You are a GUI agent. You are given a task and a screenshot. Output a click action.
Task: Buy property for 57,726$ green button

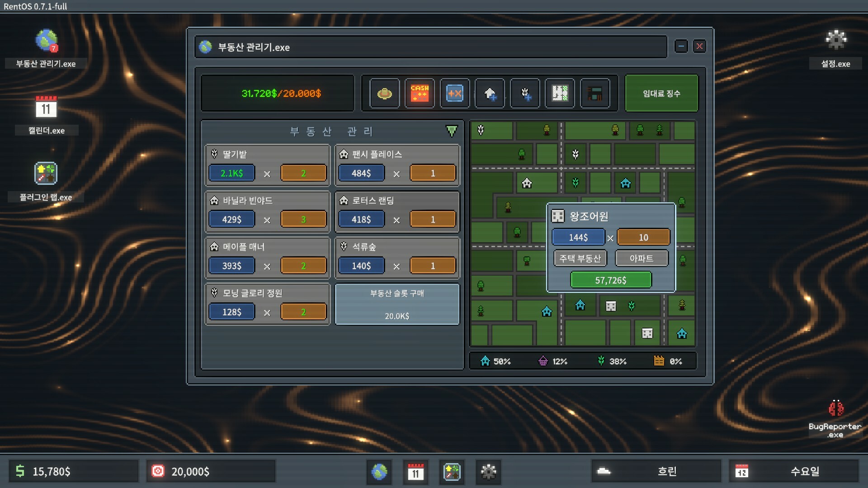tap(610, 280)
